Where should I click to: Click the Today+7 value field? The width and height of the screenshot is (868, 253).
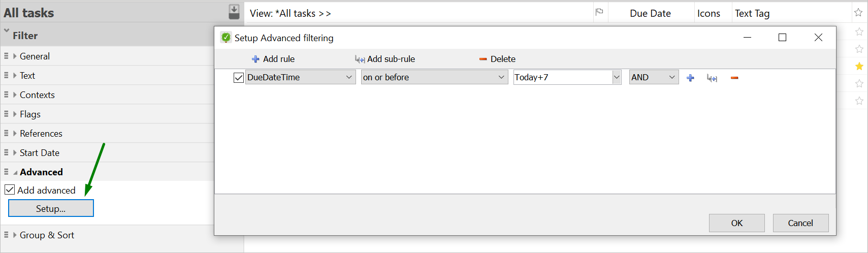pyautogui.click(x=562, y=77)
